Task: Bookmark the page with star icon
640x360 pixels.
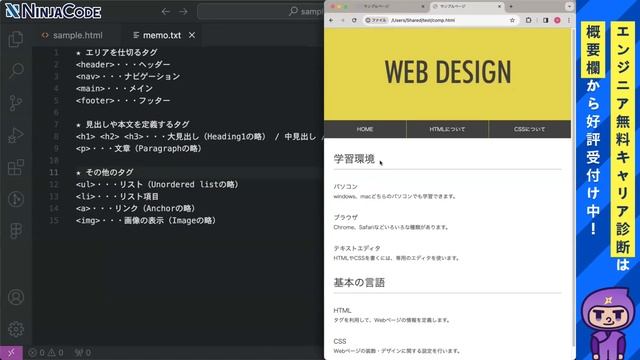Action: pos(512,20)
